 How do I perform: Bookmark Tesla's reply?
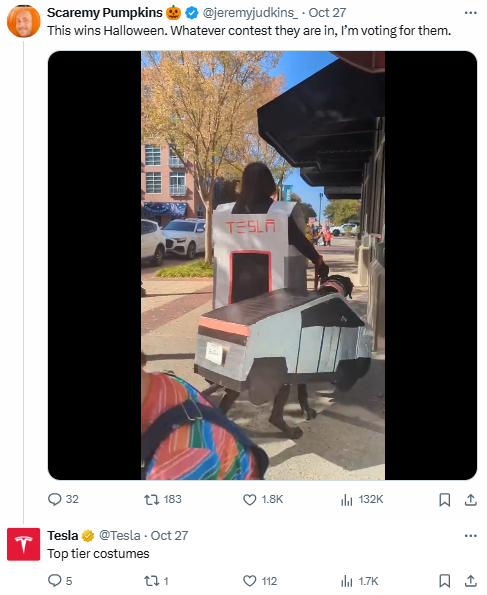pos(444,581)
